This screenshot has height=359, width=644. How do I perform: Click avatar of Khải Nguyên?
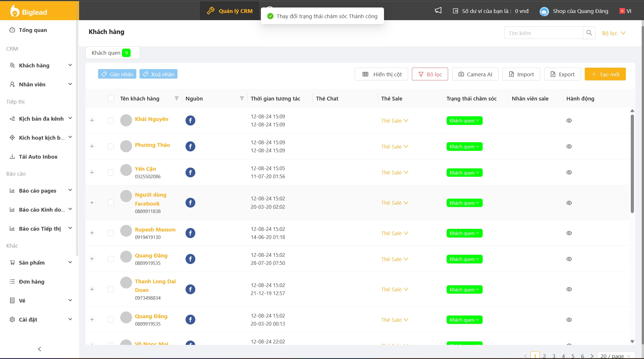(126, 120)
